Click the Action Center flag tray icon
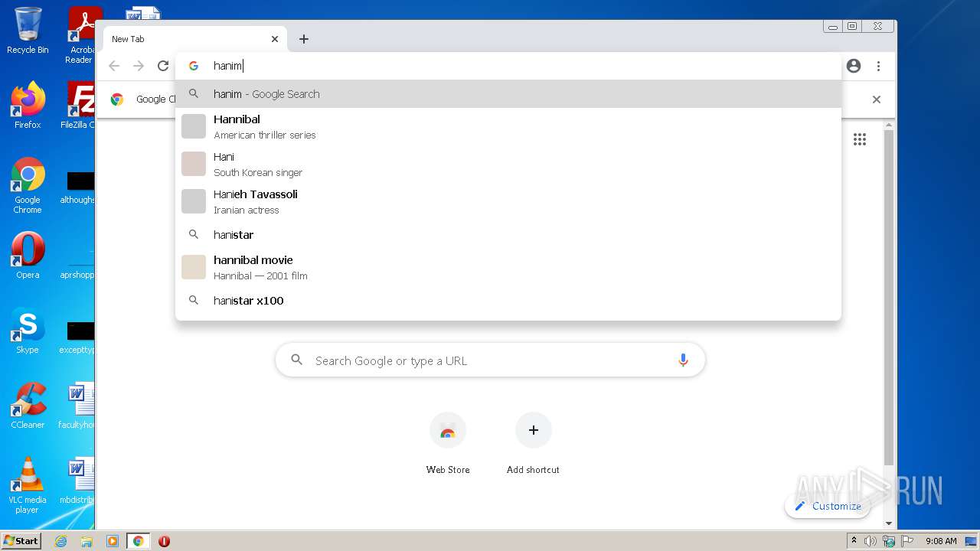Viewport: 980px width, 551px height. click(x=907, y=541)
